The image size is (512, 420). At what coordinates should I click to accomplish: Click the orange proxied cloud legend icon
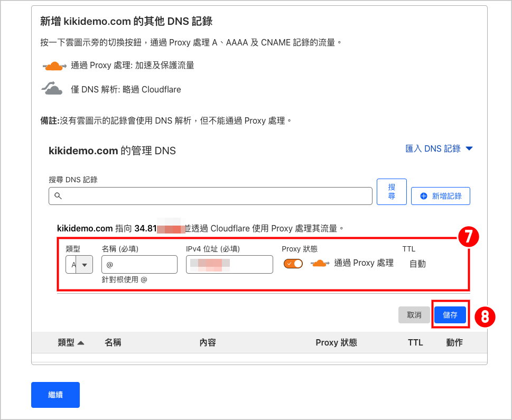pyautogui.click(x=54, y=66)
